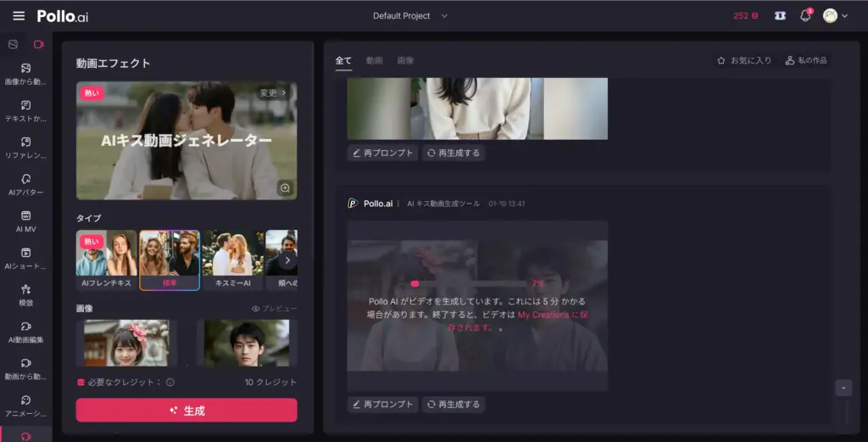Open the coupon ticket icon in the header
This screenshot has width=868, height=442.
[780, 16]
